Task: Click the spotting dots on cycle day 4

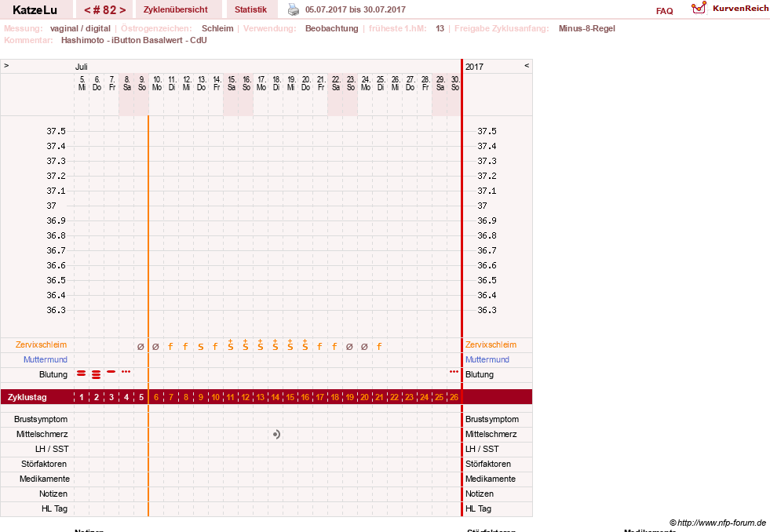Action: coord(126,371)
